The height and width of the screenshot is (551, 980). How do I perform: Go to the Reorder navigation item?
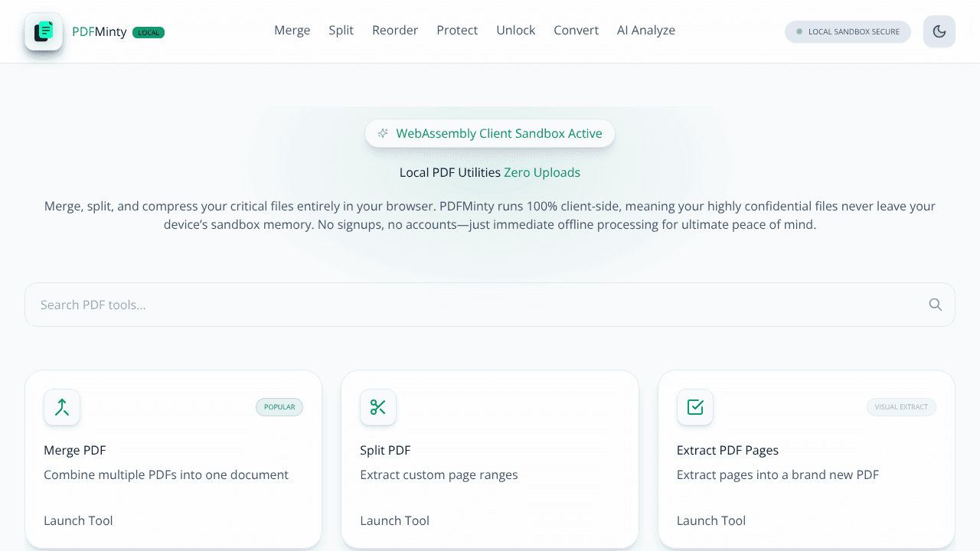(x=395, y=31)
